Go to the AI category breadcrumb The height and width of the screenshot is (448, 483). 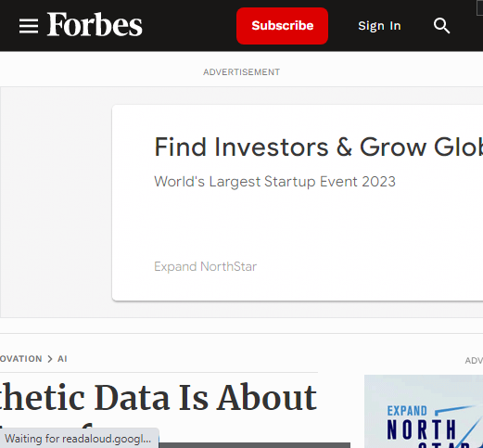click(62, 359)
